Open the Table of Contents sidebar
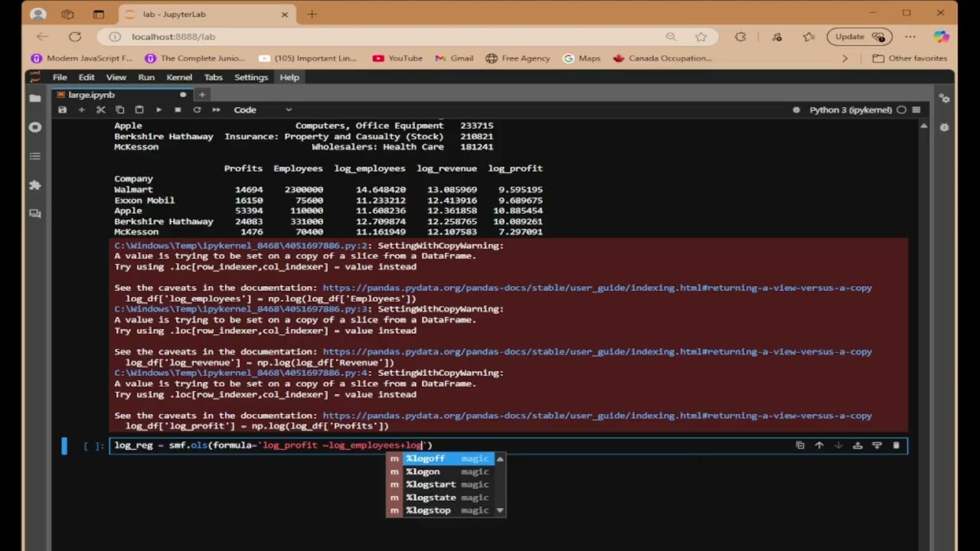This screenshot has width=980, height=551. click(34, 156)
